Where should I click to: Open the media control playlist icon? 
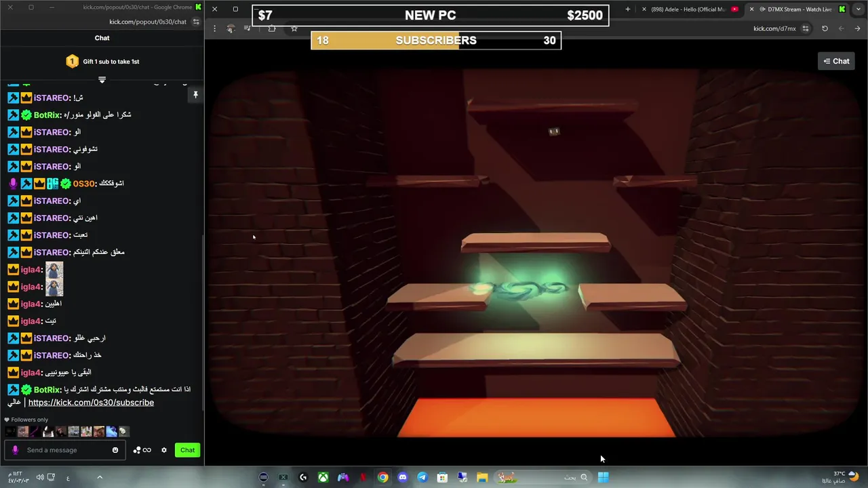click(247, 28)
